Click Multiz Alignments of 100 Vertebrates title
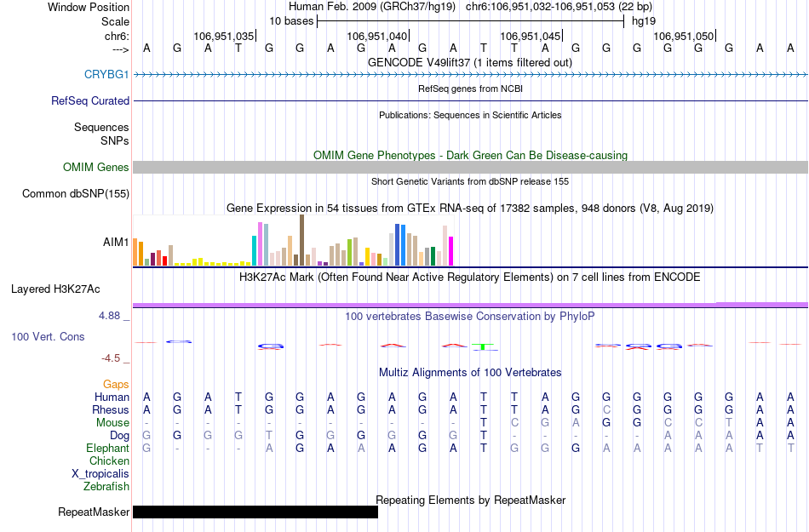Screen dimensions: 809x532 (x=470, y=372)
